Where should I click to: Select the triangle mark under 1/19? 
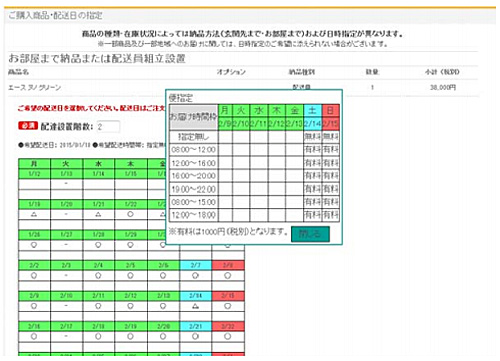pyautogui.click(x=34, y=214)
